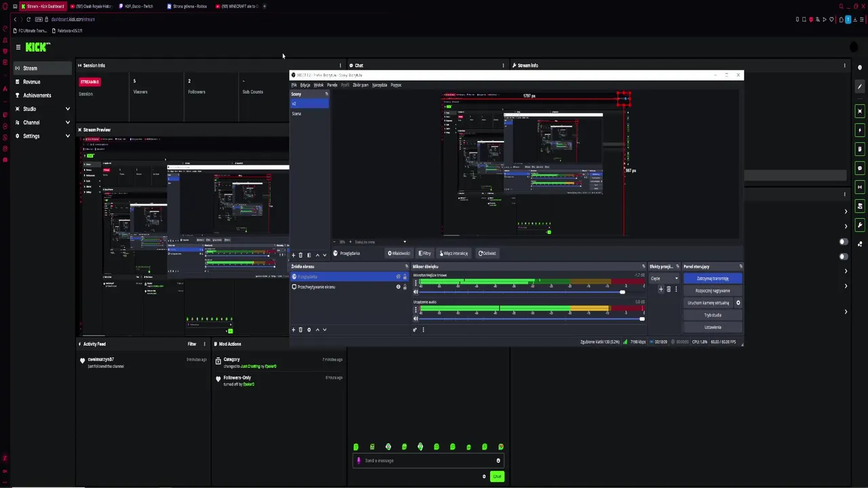Insert the first emote above chat input
Image resolution: width=868 pixels, height=488 pixels.
click(356, 447)
